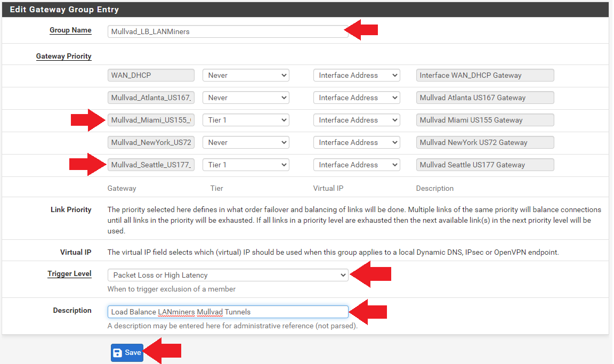The width and height of the screenshot is (614, 364).
Task: Click 'Interface WAN_DHCP Gateway' description field
Action: click(485, 75)
